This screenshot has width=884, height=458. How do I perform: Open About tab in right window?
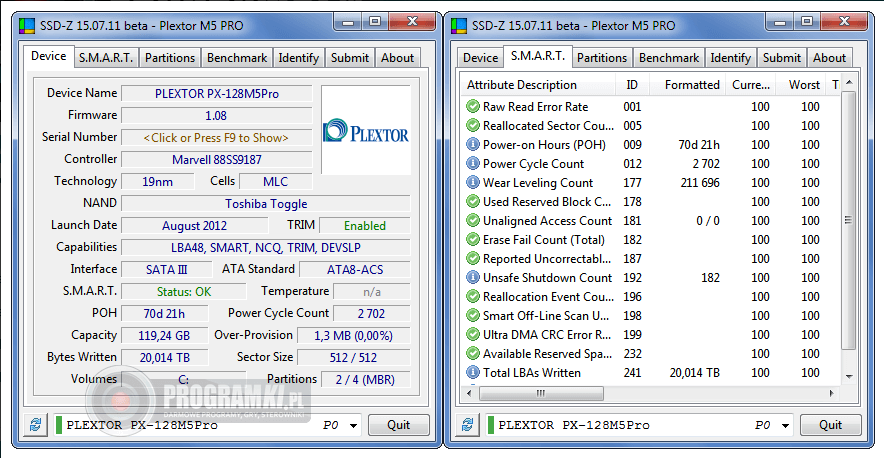829,58
